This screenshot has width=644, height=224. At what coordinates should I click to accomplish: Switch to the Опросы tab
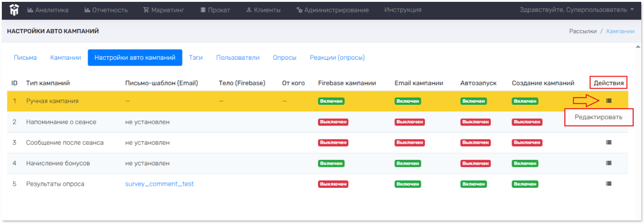coord(284,58)
